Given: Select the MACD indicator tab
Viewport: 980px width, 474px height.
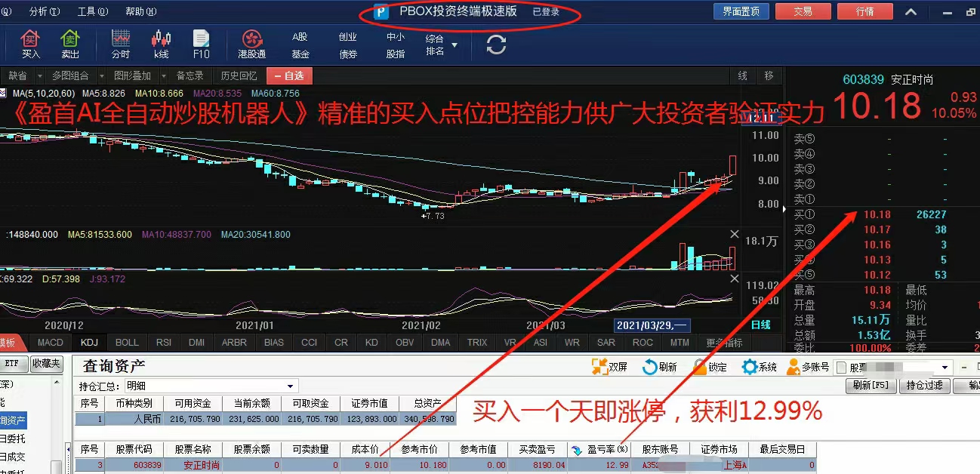Looking at the screenshot, I should (x=51, y=343).
